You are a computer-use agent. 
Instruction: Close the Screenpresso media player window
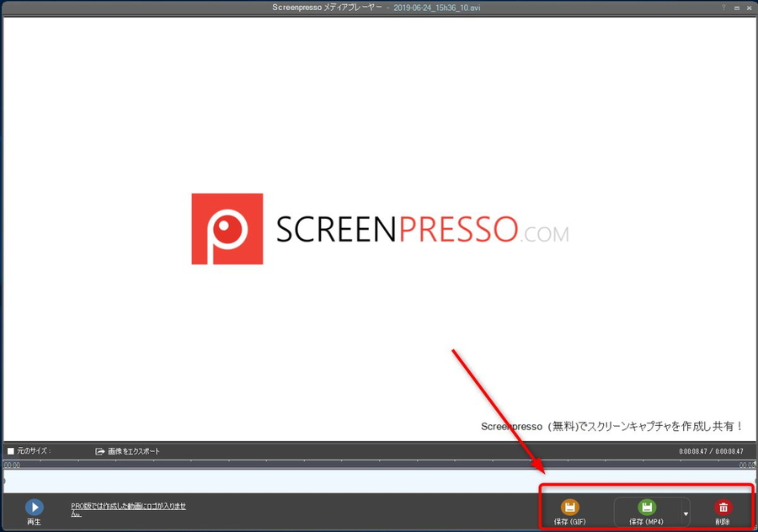point(750,8)
